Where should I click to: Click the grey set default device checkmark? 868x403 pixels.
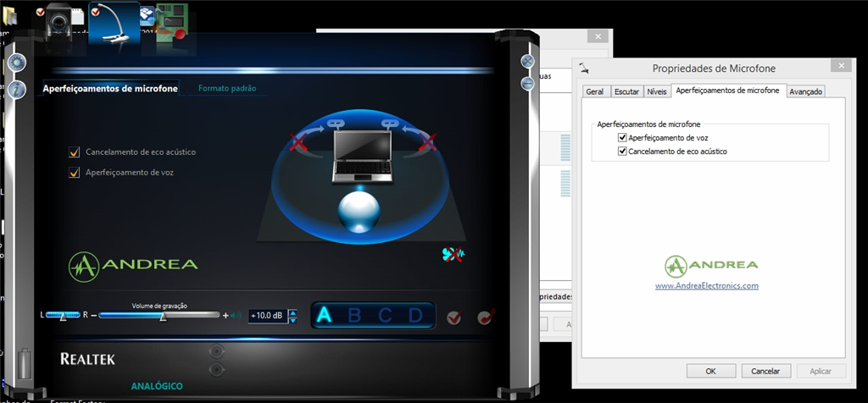[x=454, y=317]
